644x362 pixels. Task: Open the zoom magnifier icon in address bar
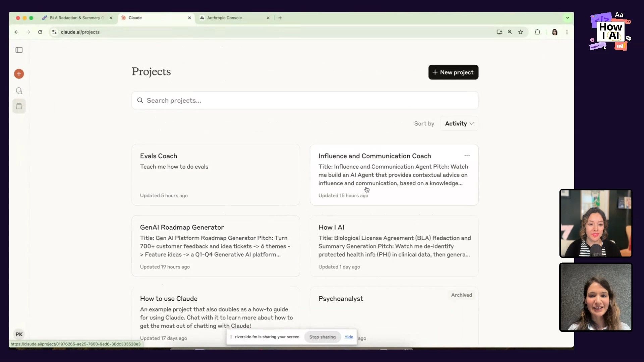coord(510,32)
